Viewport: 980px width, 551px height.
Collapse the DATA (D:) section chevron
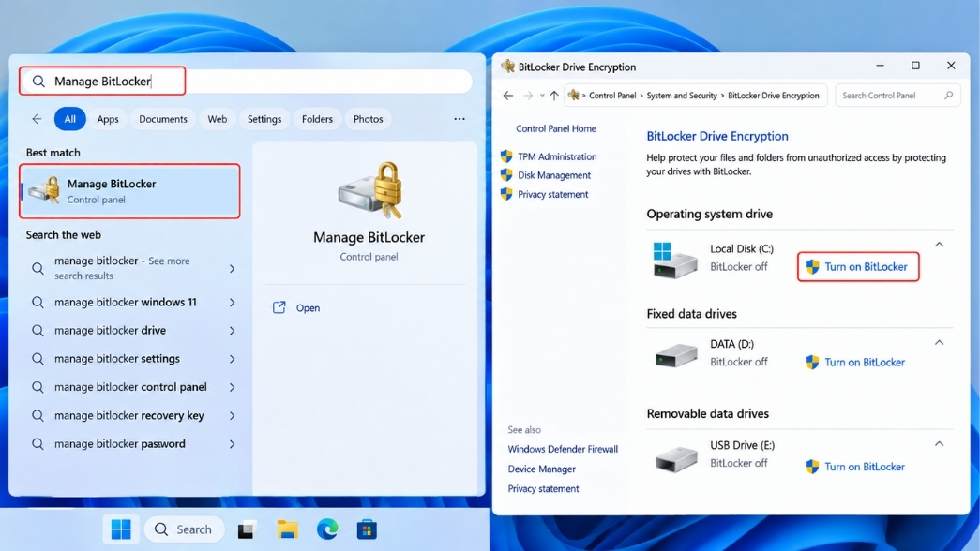pos(939,342)
